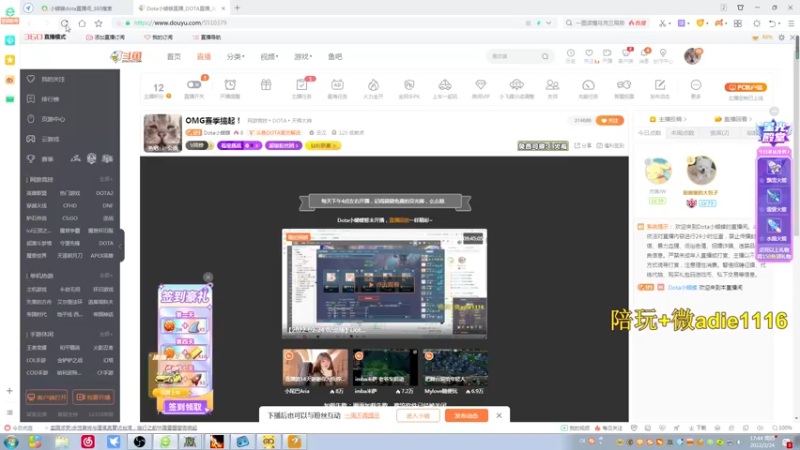Reload the page with the browser refresh icon
Image resolution: width=800 pixels, height=450 pixels.
click(x=64, y=23)
